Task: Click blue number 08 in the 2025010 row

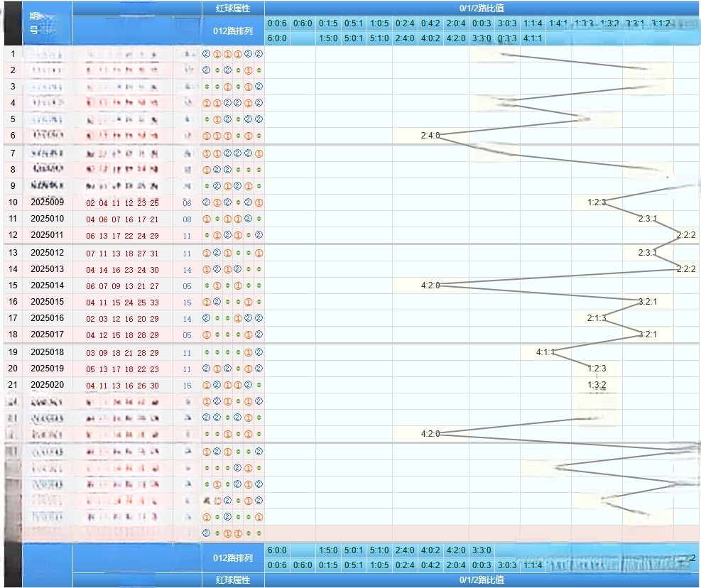Action: [x=187, y=219]
